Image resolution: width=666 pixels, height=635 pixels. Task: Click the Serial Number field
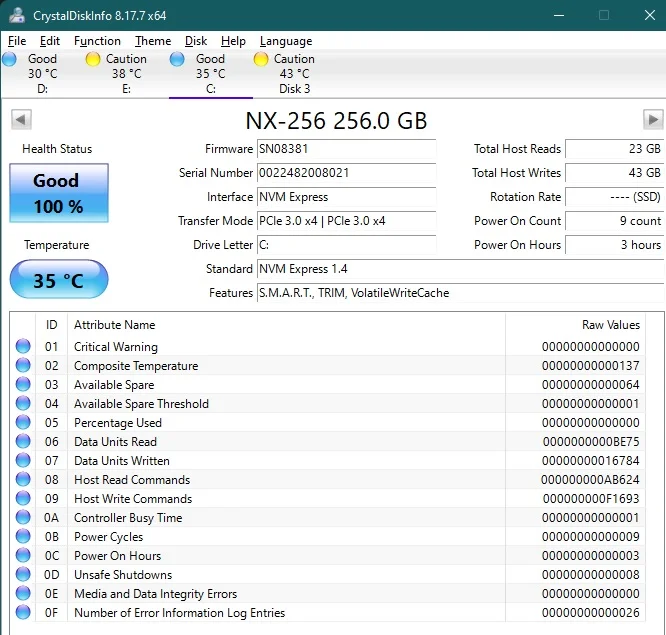pos(346,173)
